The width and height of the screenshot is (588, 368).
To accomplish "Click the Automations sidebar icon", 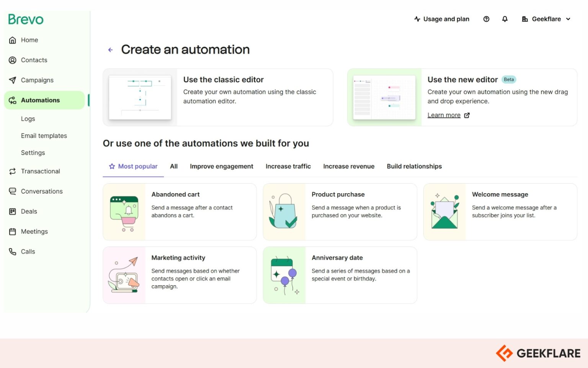I will click(x=13, y=100).
